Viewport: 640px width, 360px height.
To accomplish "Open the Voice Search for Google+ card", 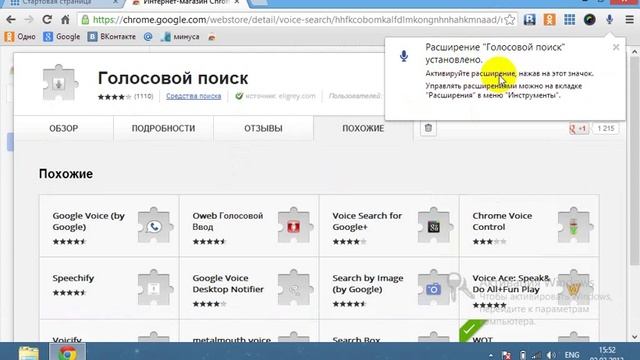I will (389, 226).
